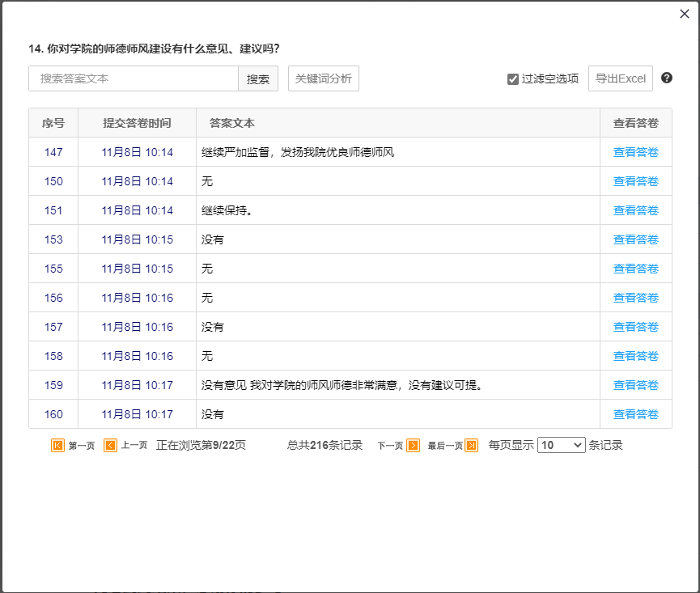This screenshot has height=593, width=700.
Task: Focus the 搜索答案文本 search field
Action: coord(134,78)
